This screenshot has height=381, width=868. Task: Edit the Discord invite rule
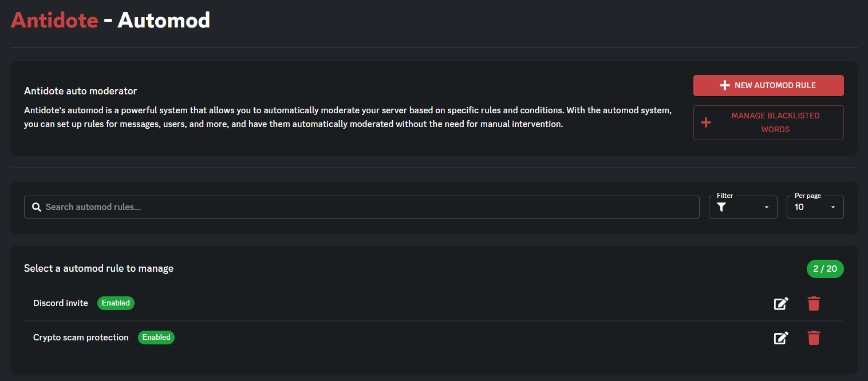tap(781, 304)
